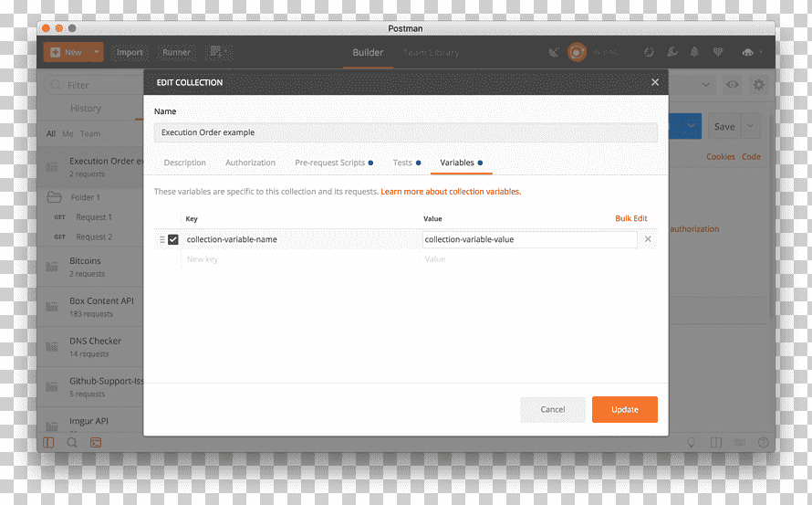Click the notifications bell icon in header

(694, 52)
